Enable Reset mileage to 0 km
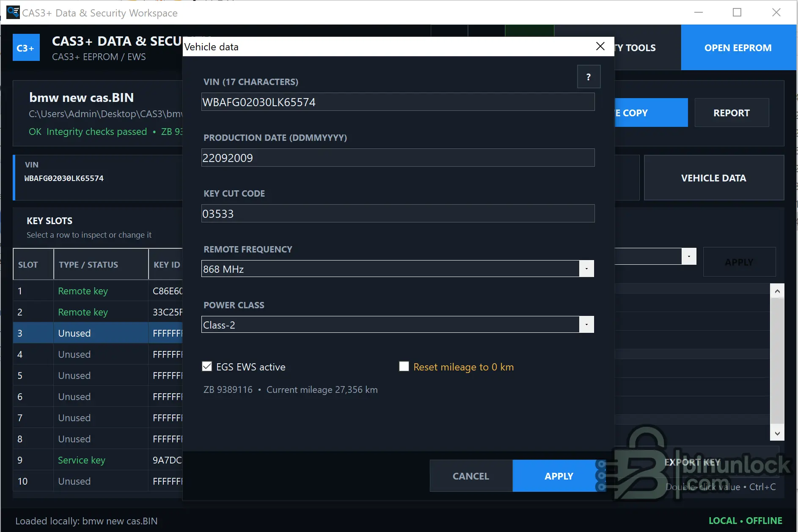The width and height of the screenshot is (798, 532). (404, 366)
